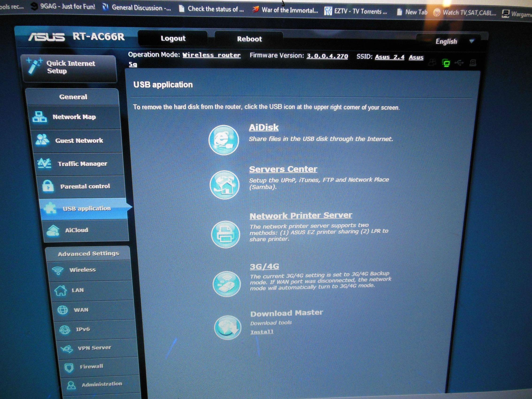This screenshot has height=399, width=532.
Task: Click the Firewall shield icon
Action: click(69, 368)
